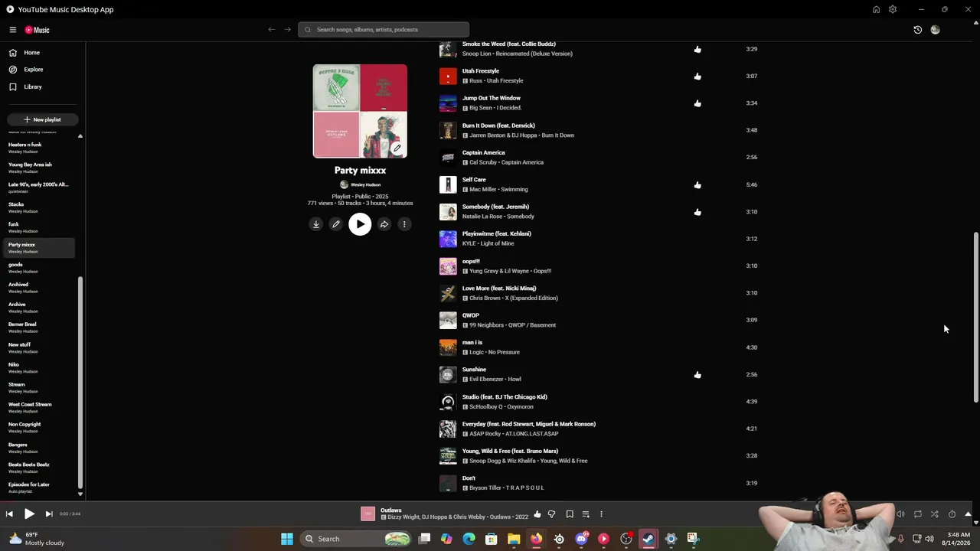Go forward with the right arrow
The height and width of the screenshot is (551, 980).
point(288,30)
